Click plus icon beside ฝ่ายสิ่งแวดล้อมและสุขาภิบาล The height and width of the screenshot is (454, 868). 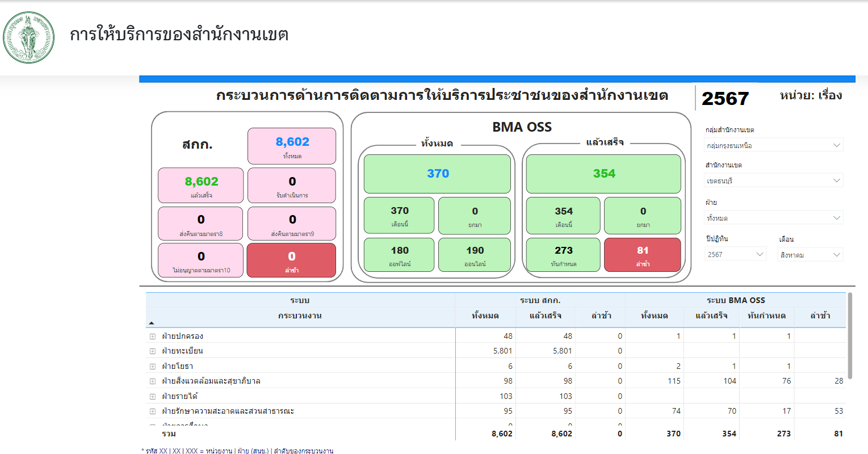tap(153, 381)
